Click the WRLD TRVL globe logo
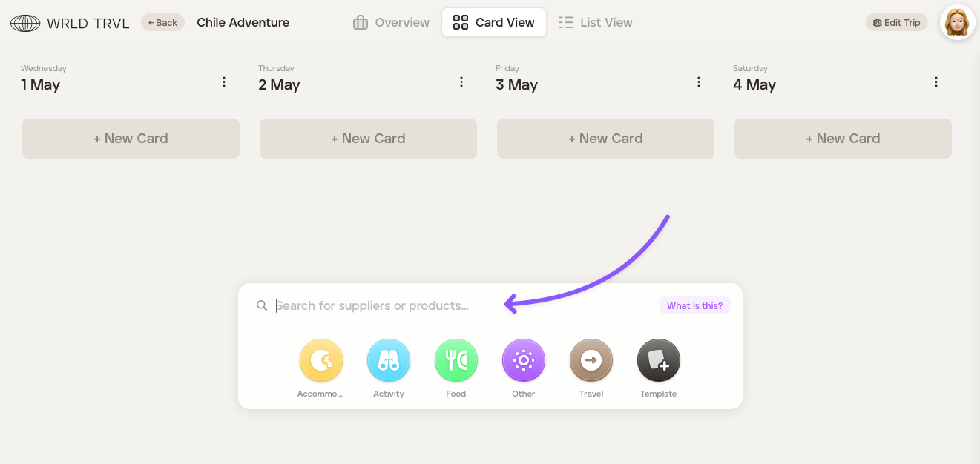Image resolution: width=980 pixels, height=464 pixels. point(25,23)
